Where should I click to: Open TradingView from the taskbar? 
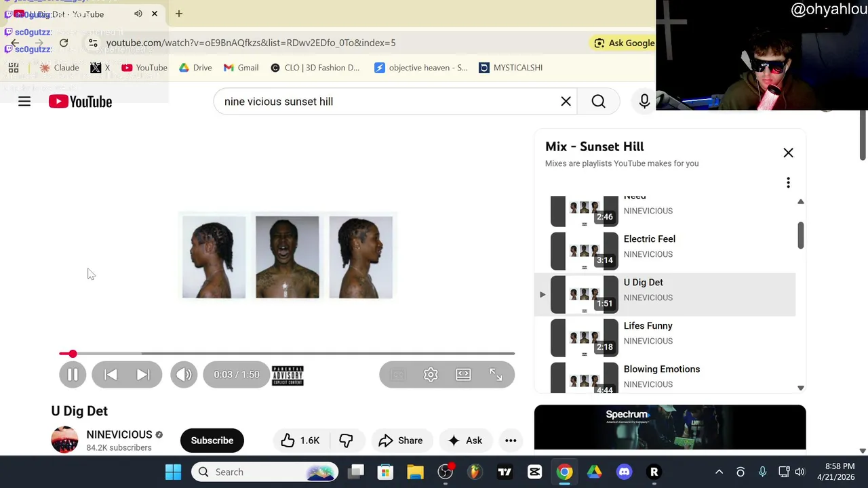tap(505, 472)
